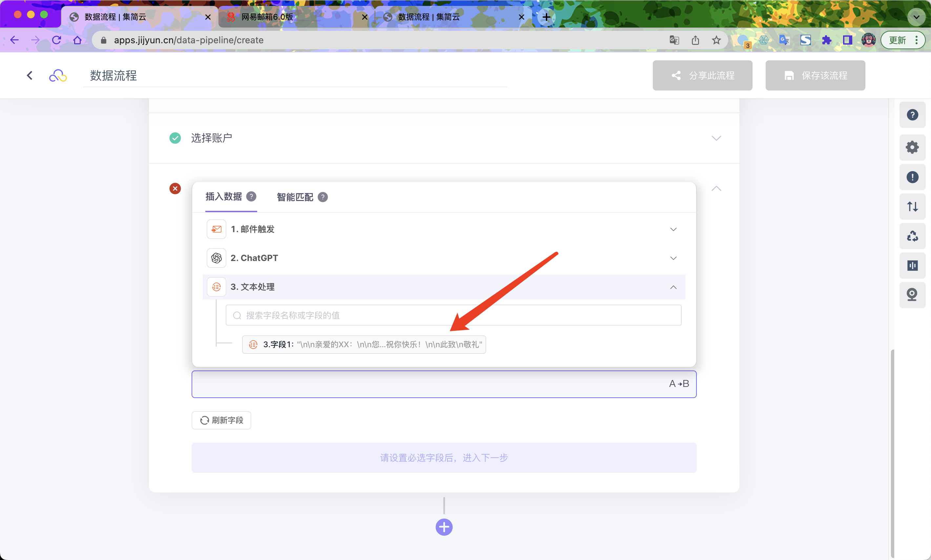
Task: Click the A→B format toggle in the field
Action: [678, 384]
